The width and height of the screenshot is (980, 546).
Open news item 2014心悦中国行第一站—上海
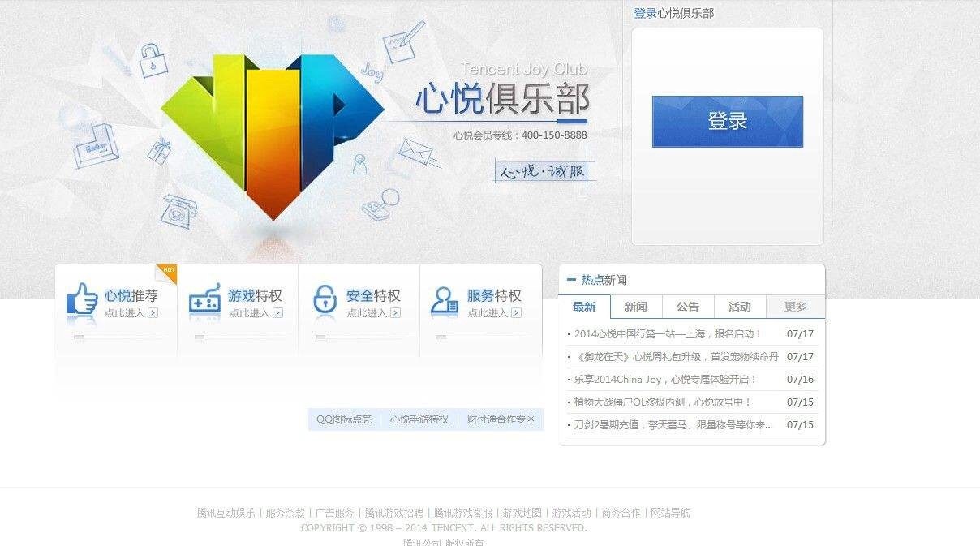[668, 333]
